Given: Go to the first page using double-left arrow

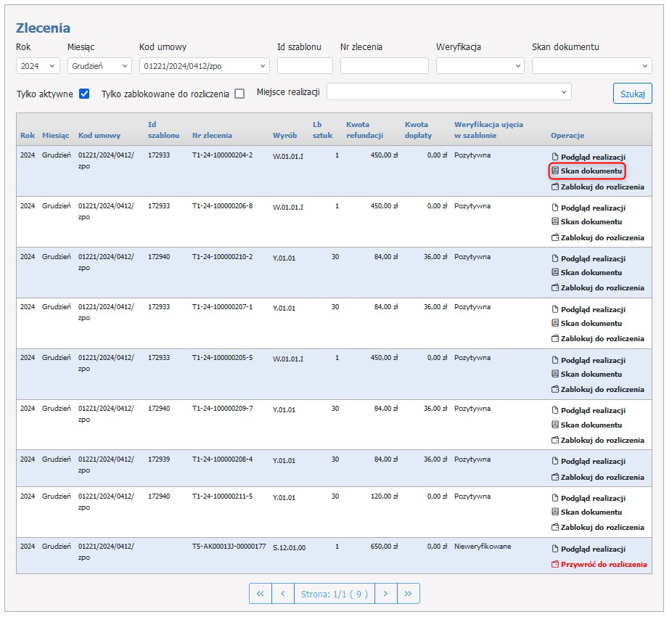Looking at the screenshot, I should 260,594.
